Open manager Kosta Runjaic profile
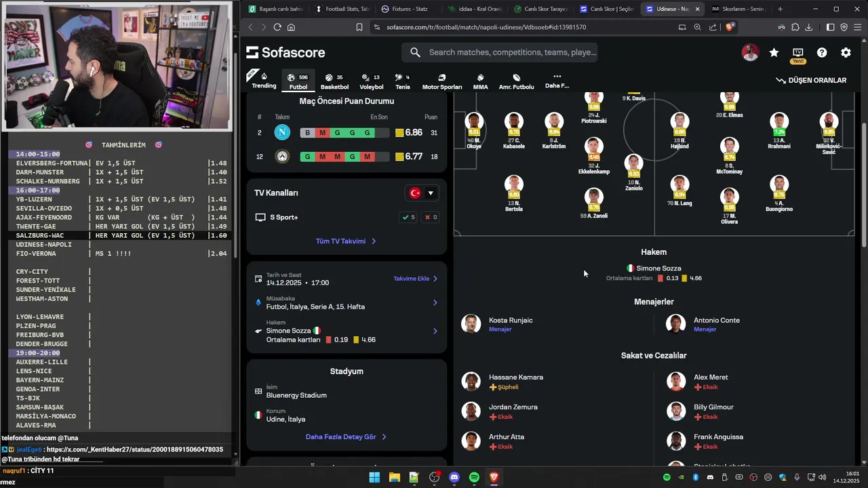The image size is (868, 488). (x=511, y=320)
